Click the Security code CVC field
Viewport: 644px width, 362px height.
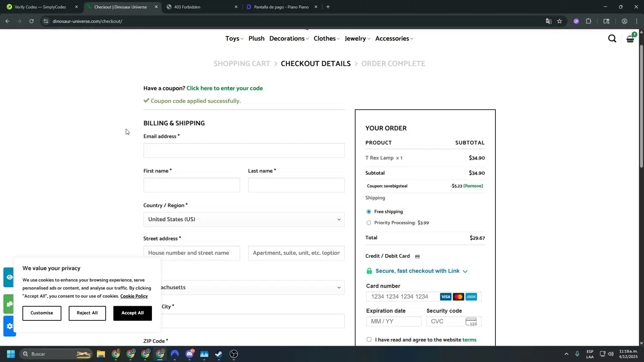tap(454, 321)
